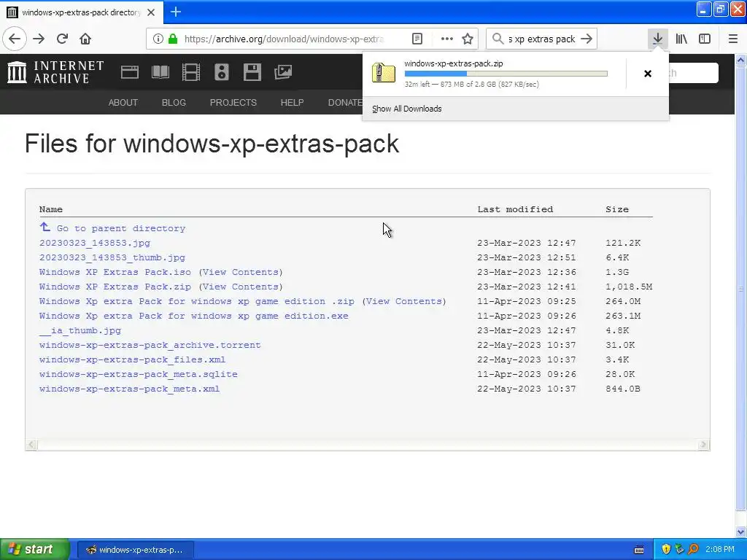Open Internet Archive Software floppy icon
Screen dimensions: 747x560
(252, 72)
